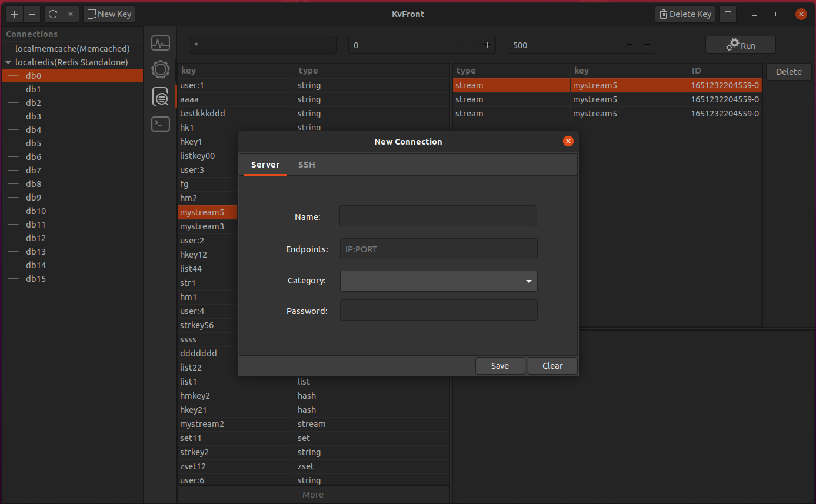
Task: Select the aaaa key row
Action: click(x=313, y=99)
